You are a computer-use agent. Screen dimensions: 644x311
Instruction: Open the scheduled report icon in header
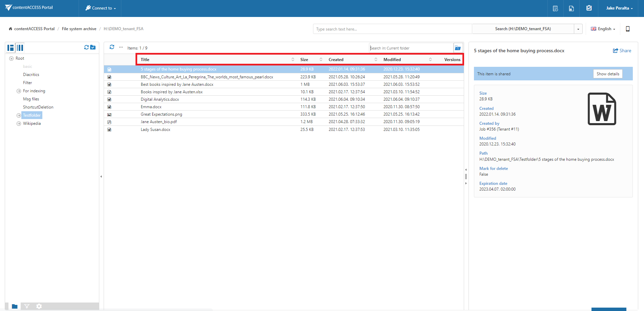[x=555, y=8]
